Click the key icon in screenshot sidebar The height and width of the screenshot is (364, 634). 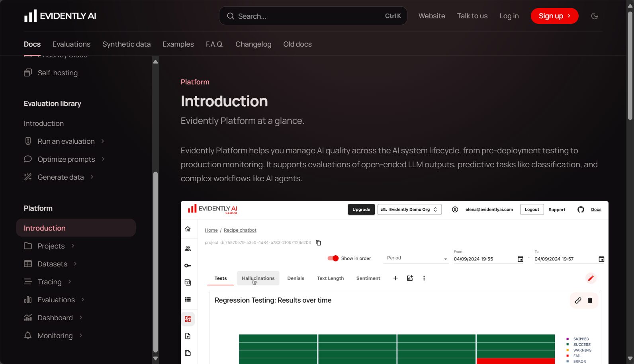coord(188,266)
